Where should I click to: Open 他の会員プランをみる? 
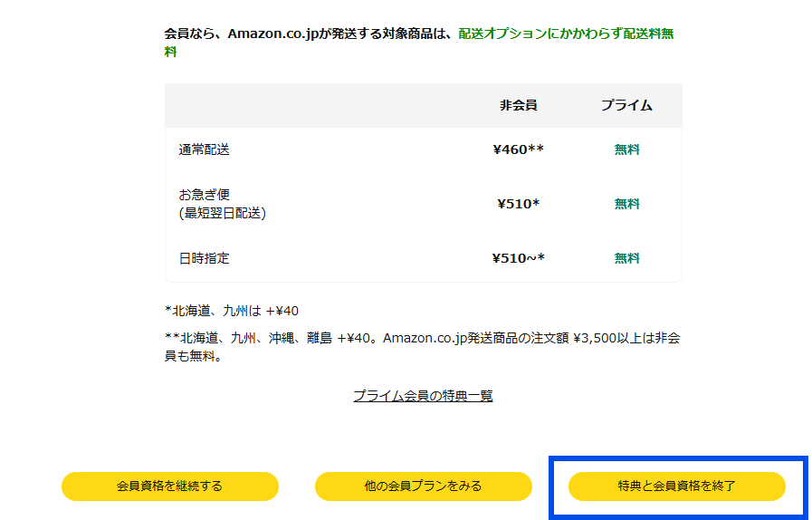[423, 486]
